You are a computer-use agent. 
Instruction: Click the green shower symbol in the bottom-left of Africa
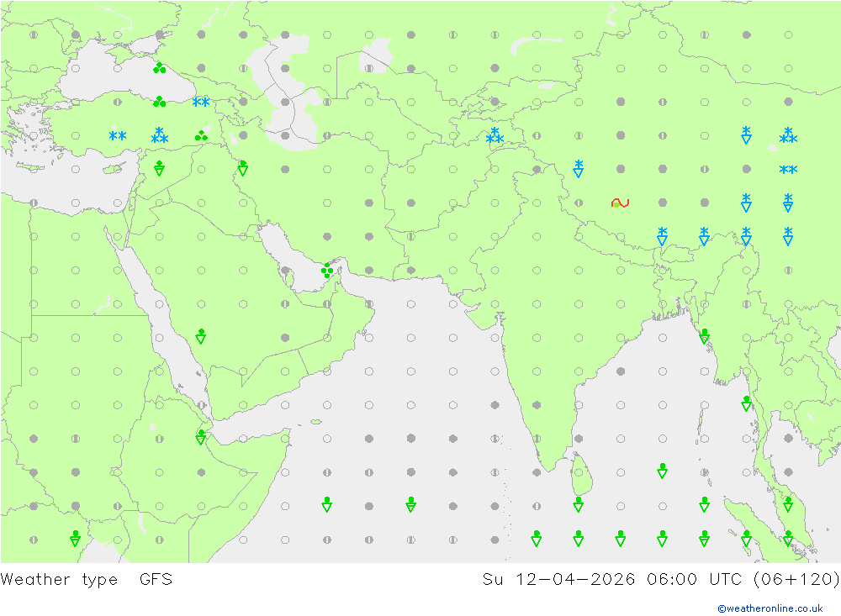pos(76,538)
